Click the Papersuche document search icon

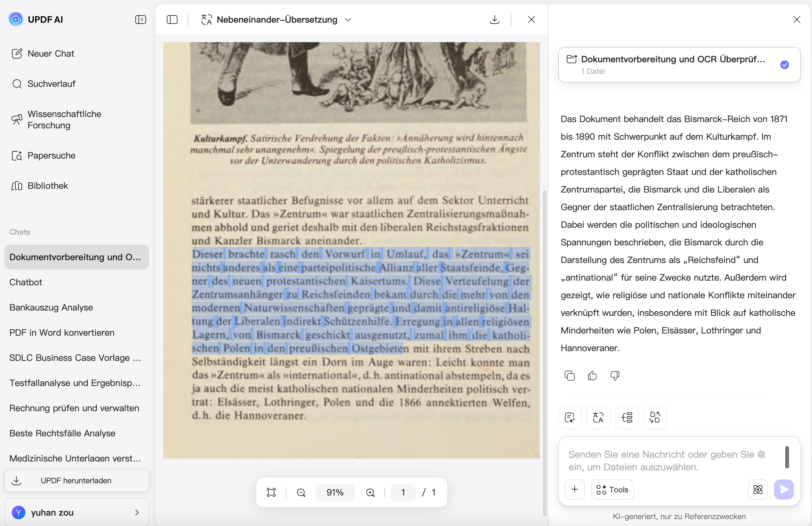click(17, 155)
